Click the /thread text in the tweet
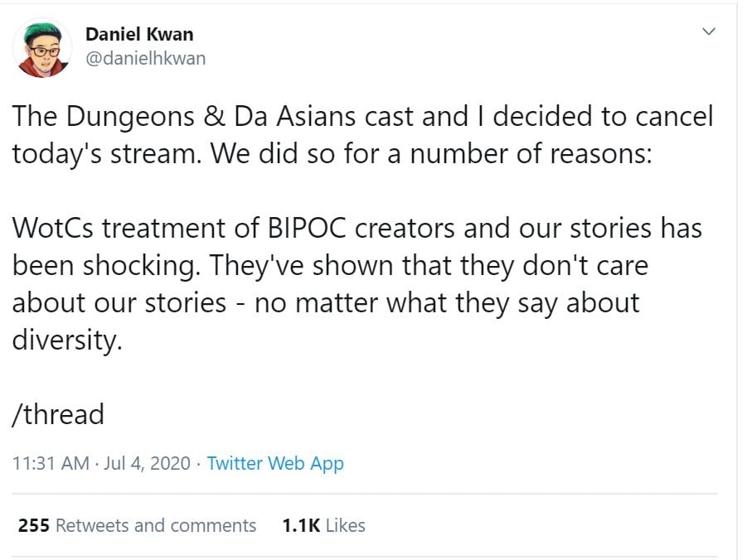The width and height of the screenshot is (747, 560). pos(58,413)
